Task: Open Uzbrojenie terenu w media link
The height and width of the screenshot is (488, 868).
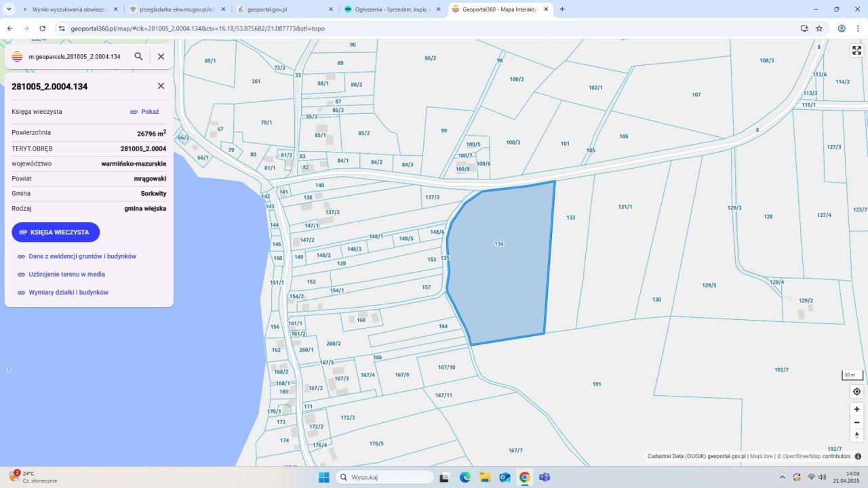Action: (66, 274)
